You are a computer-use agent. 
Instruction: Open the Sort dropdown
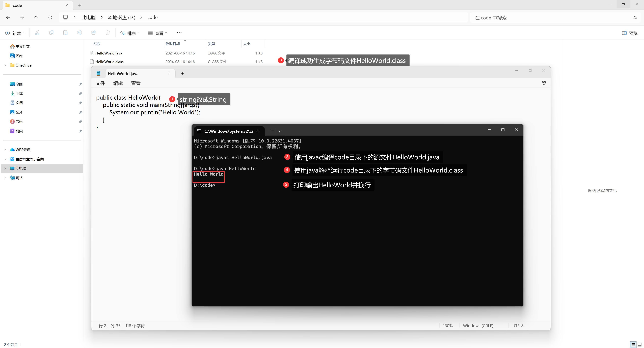(x=130, y=33)
